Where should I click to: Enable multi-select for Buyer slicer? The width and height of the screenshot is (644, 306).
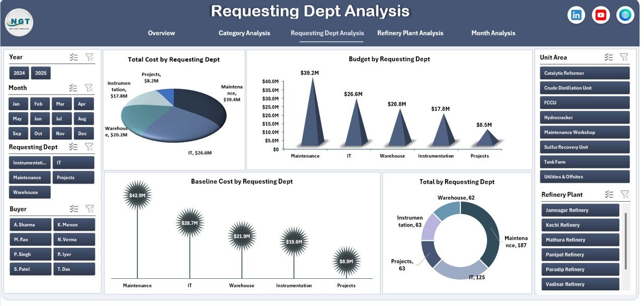tap(73, 209)
